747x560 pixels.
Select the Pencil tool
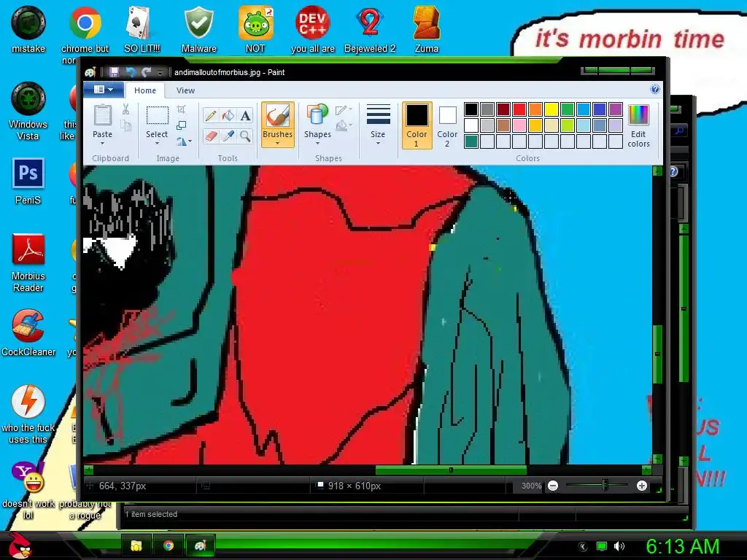click(211, 116)
